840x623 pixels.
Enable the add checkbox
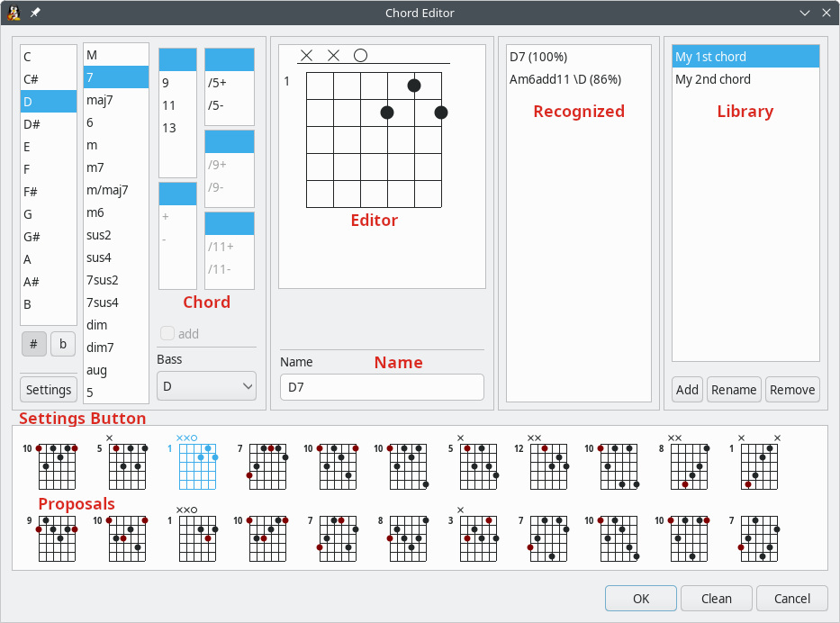167,334
